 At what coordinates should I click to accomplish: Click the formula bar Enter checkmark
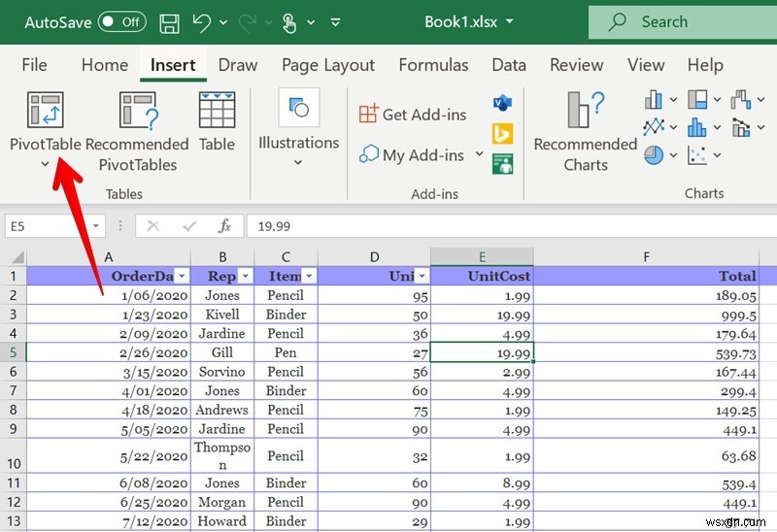tap(189, 226)
